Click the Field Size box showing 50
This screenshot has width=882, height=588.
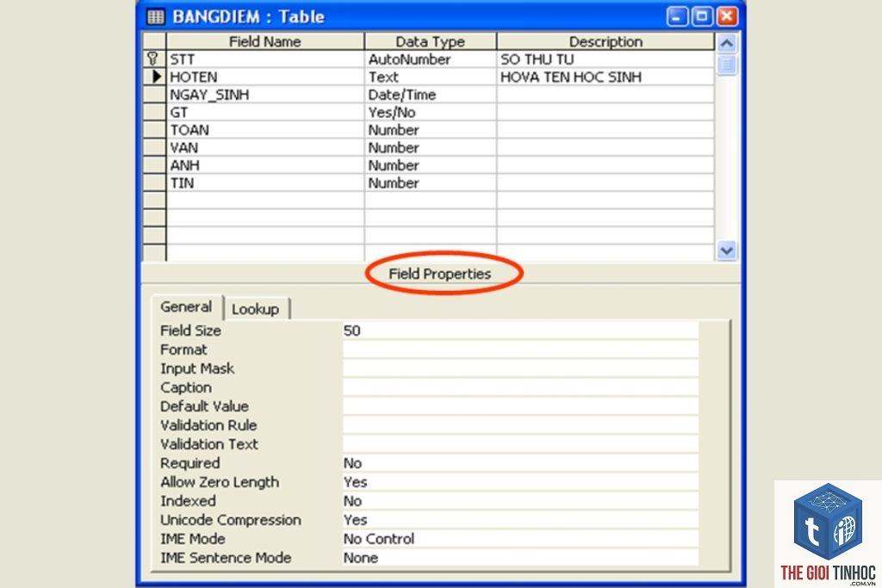coord(520,330)
